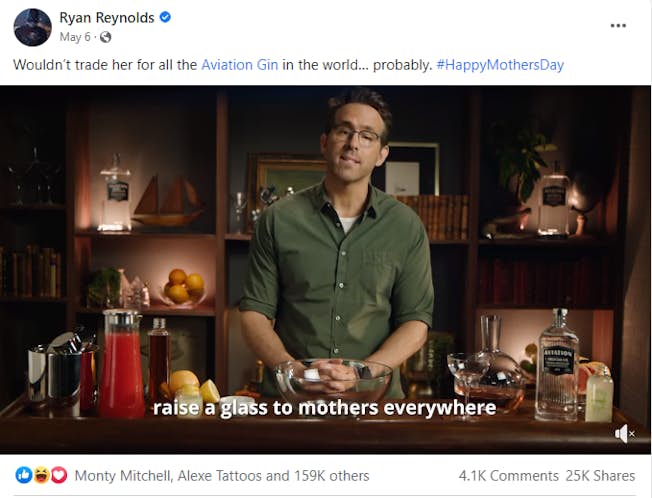Open the Ryan Reynolds name link
This screenshot has height=498, width=652.
point(107,17)
